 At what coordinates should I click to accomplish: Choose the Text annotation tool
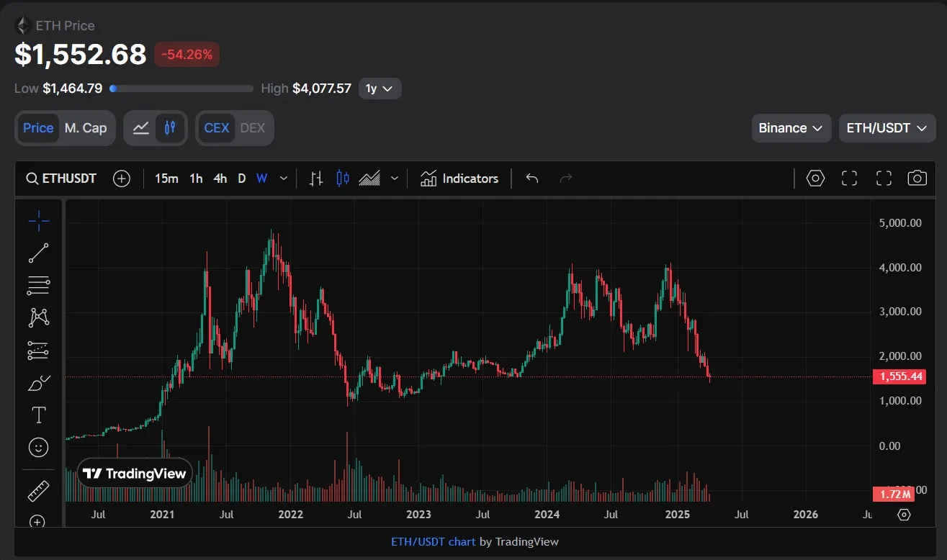(38, 415)
